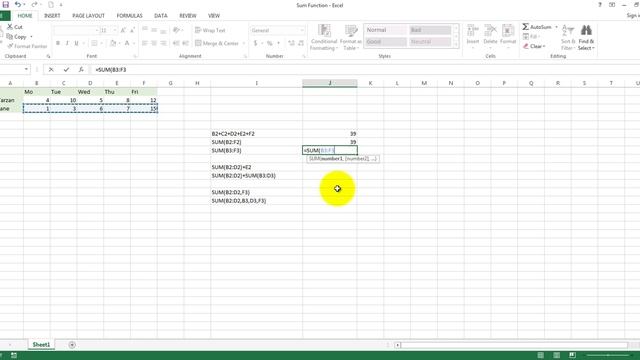Open the AutoSum dropdown arrow
This screenshot has width=640, height=360.
[x=556, y=27]
